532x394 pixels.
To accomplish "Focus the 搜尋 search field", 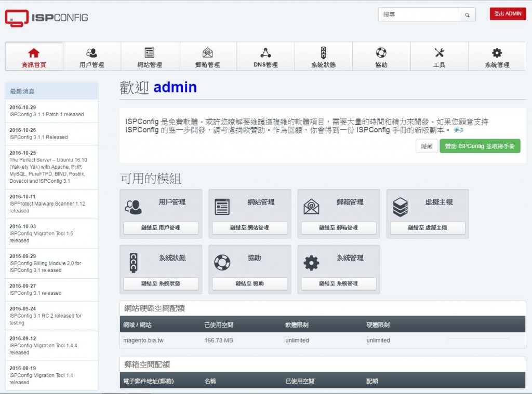I will click(x=419, y=15).
